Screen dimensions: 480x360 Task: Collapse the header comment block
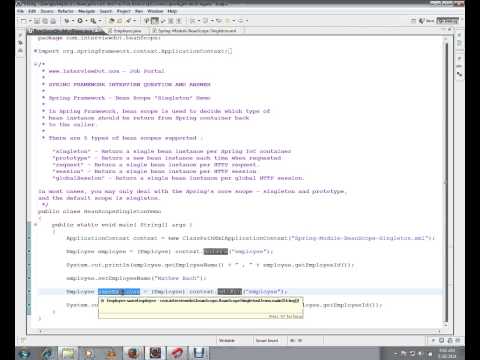click(x=35, y=64)
